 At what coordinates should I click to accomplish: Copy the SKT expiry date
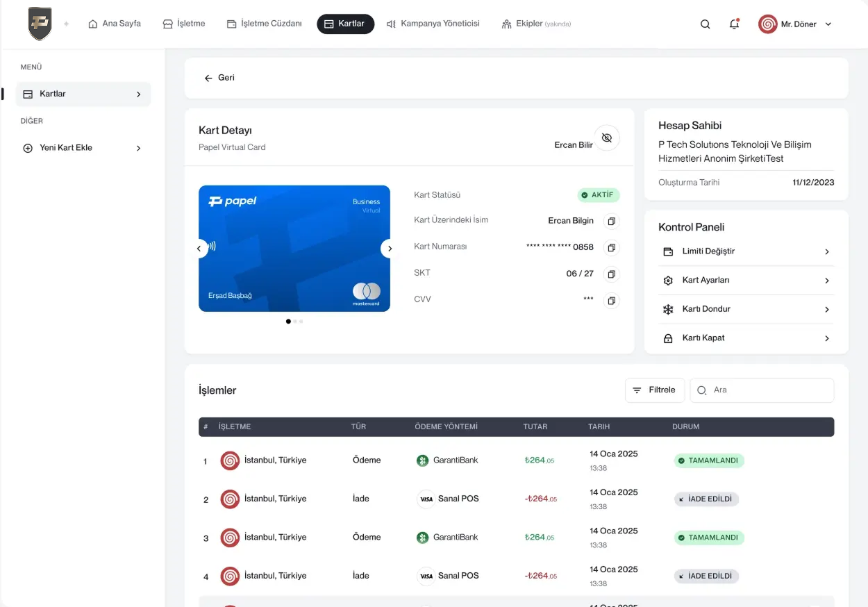point(611,274)
